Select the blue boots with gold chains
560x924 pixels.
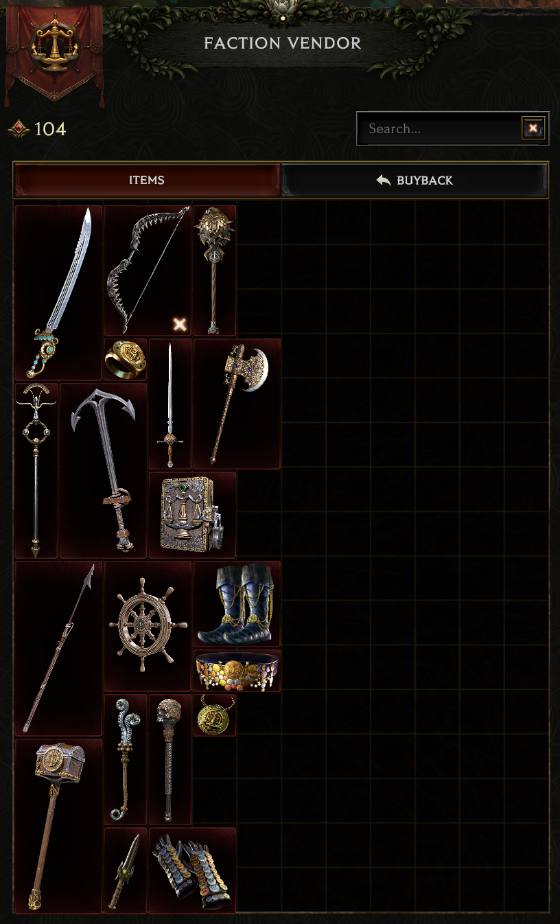(x=237, y=604)
